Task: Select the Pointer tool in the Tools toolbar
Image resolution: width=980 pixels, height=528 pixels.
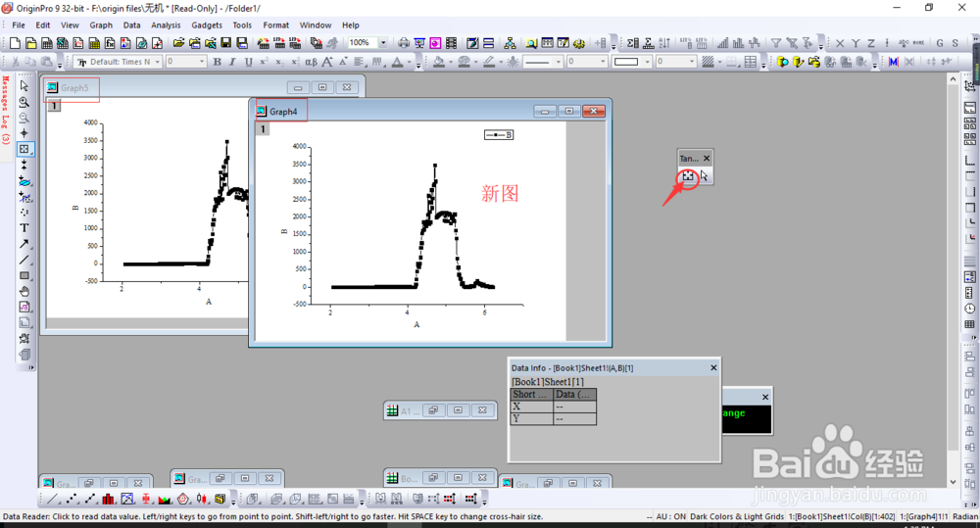Action: [x=24, y=85]
